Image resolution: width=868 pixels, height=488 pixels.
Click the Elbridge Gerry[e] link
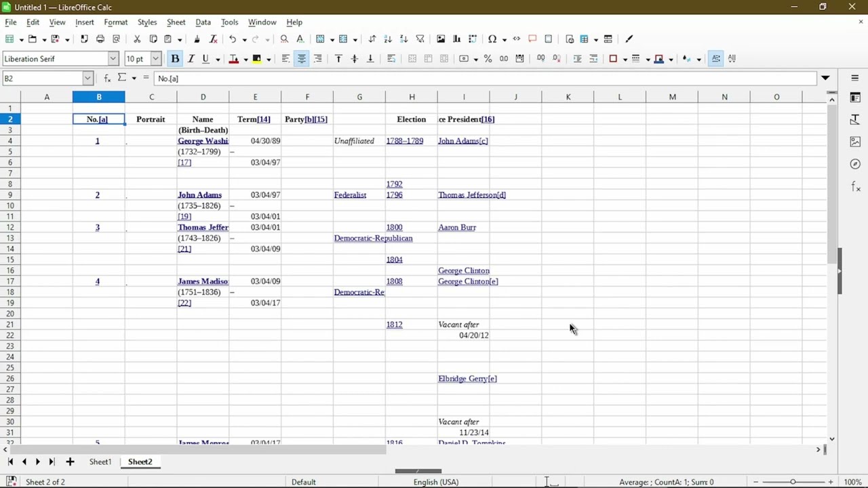tap(467, 379)
